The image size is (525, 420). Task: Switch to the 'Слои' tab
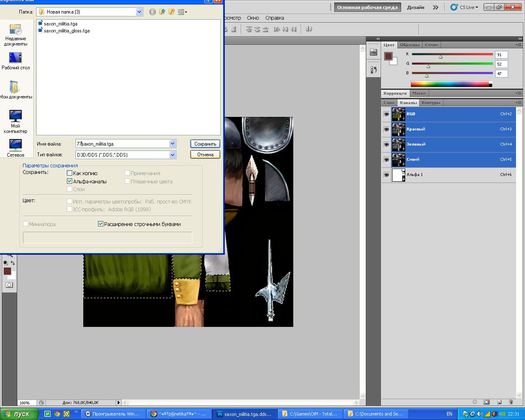tap(389, 103)
